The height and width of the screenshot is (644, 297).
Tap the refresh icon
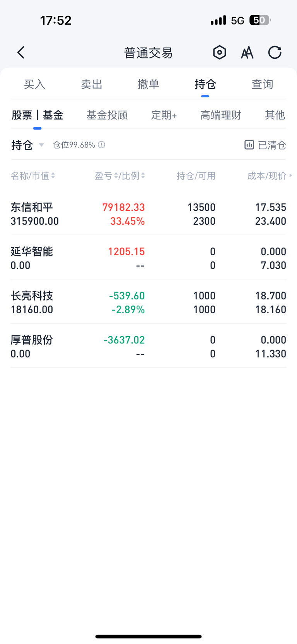[275, 52]
